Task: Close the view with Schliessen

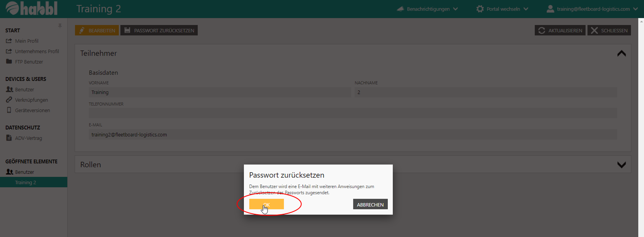Action: (609, 31)
